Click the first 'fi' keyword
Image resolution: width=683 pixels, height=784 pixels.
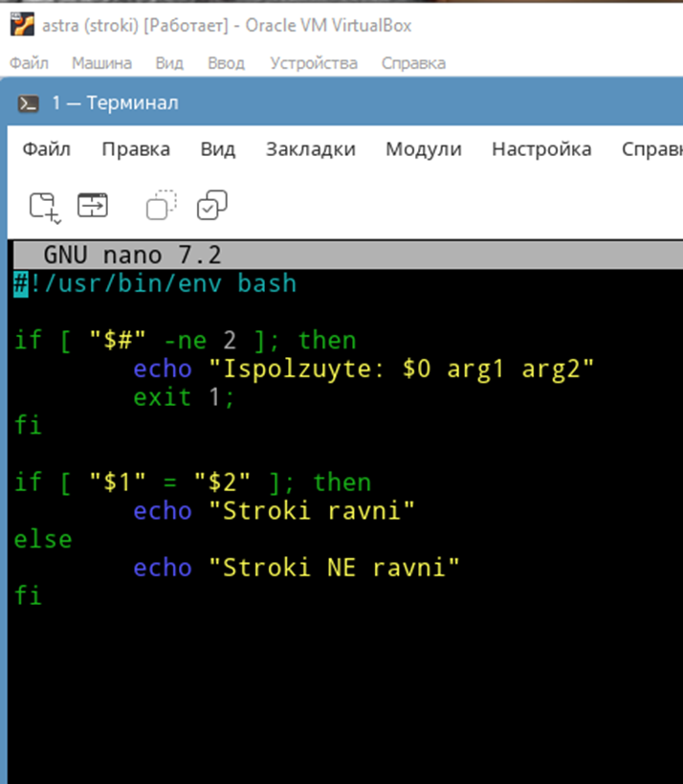click(x=28, y=426)
